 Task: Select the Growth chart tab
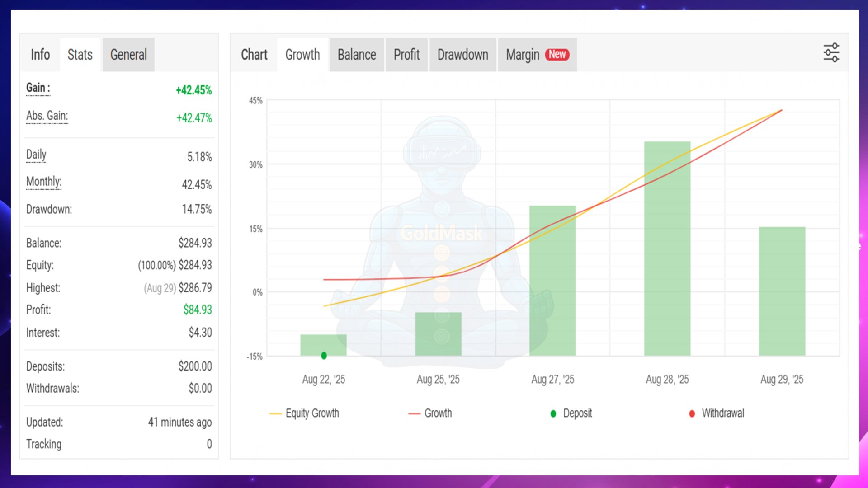point(302,55)
